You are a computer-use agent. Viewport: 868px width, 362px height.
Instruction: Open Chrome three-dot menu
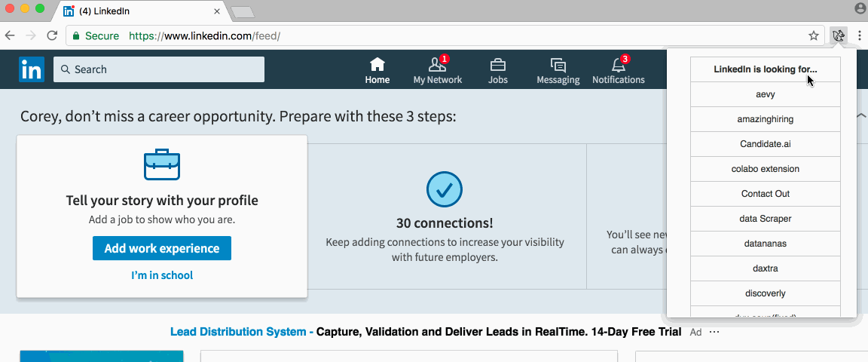[859, 36]
